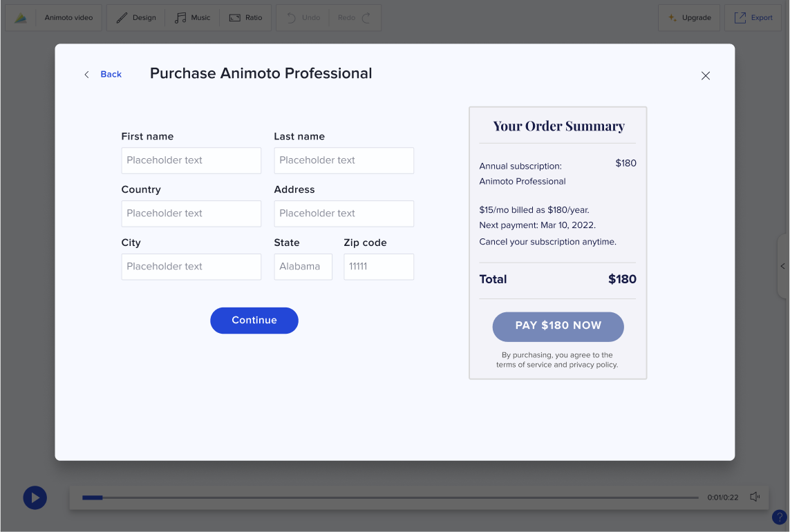Click '$15/mo billed as $180/year.' text

click(534, 210)
